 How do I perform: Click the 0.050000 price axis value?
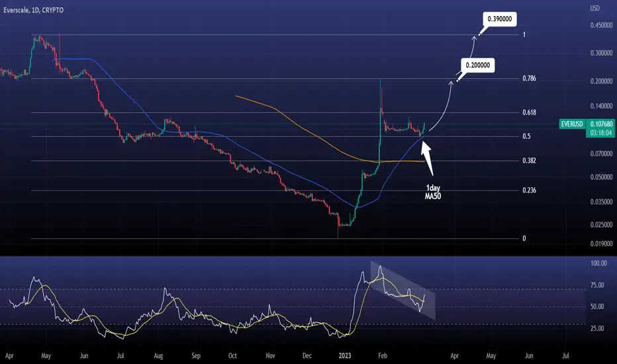pyautogui.click(x=601, y=177)
